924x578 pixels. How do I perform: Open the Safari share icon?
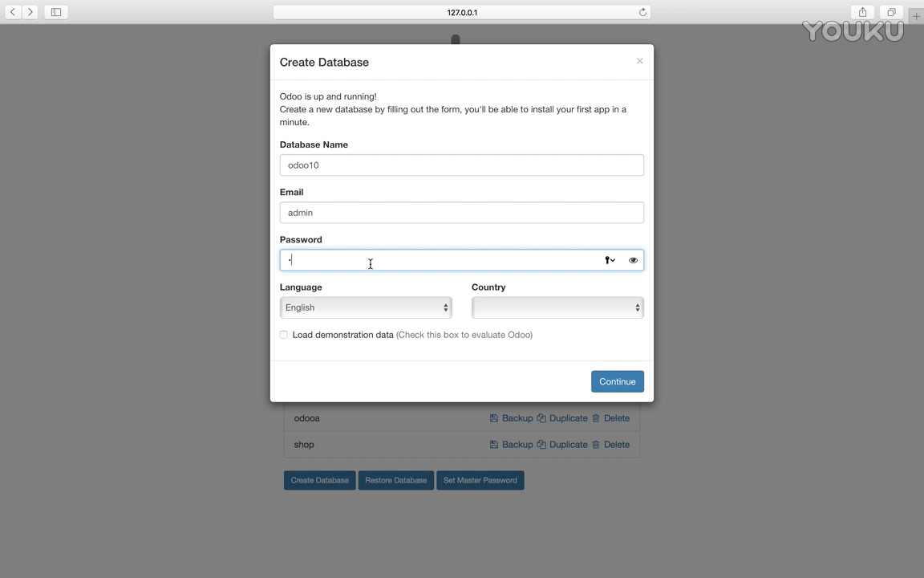[863, 12]
